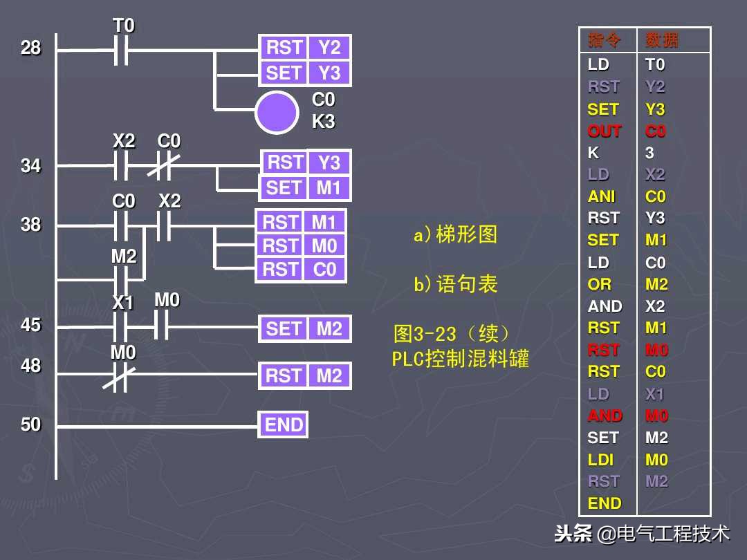Expand the RST M1 block group
The width and height of the screenshot is (747, 560).
tap(302, 222)
